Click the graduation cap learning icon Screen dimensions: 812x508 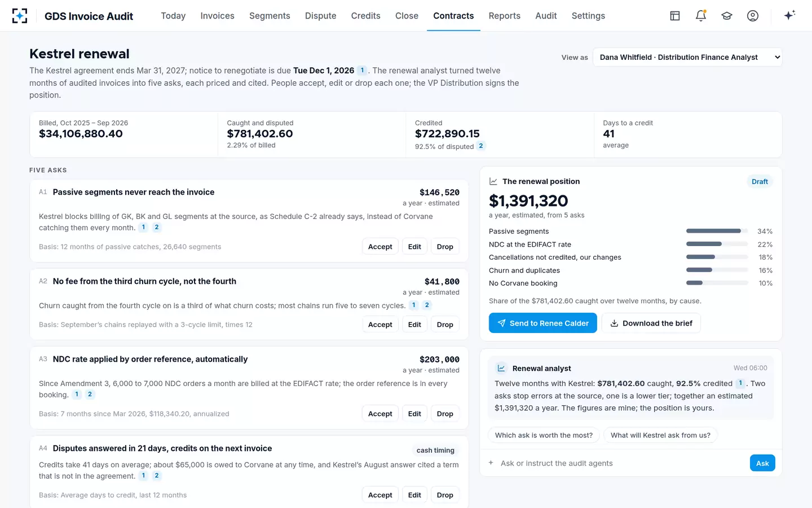(x=727, y=16)
